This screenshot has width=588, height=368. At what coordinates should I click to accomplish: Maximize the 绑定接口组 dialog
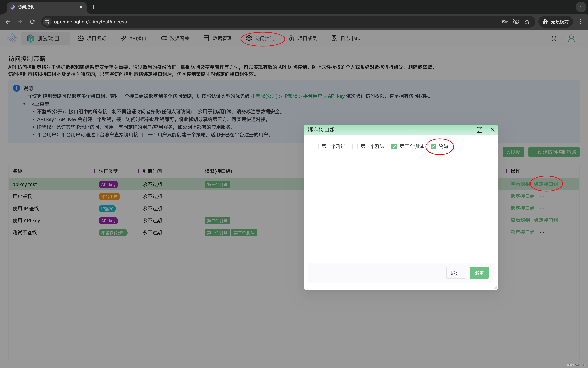click(x=479, y=130)
